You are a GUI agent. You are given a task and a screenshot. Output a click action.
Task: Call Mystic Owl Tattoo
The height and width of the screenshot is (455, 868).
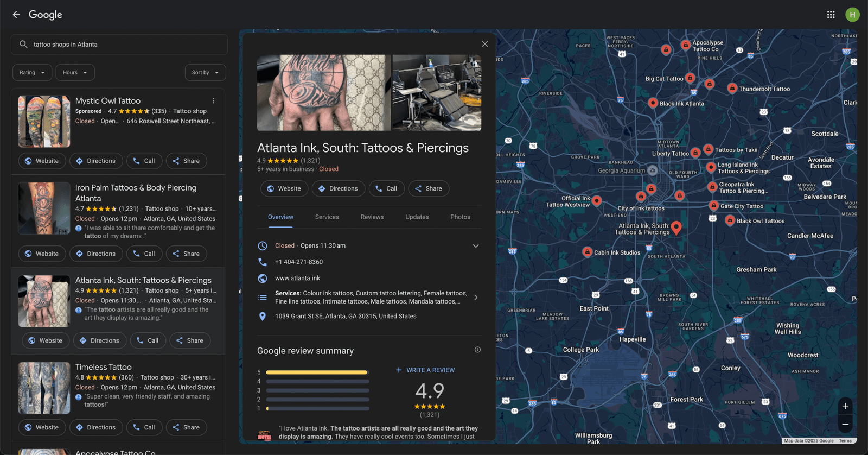pyautogui.click(x=144, y=161)
